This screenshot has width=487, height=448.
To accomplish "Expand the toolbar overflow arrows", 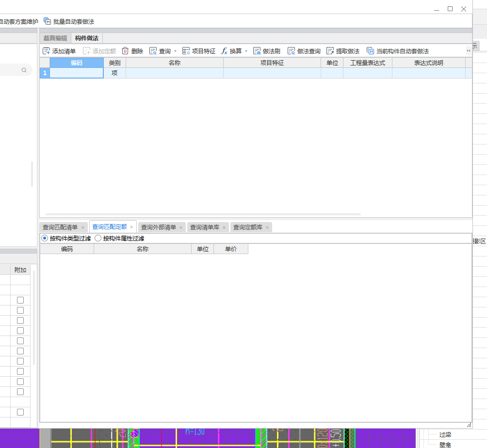I will [469, 50].
